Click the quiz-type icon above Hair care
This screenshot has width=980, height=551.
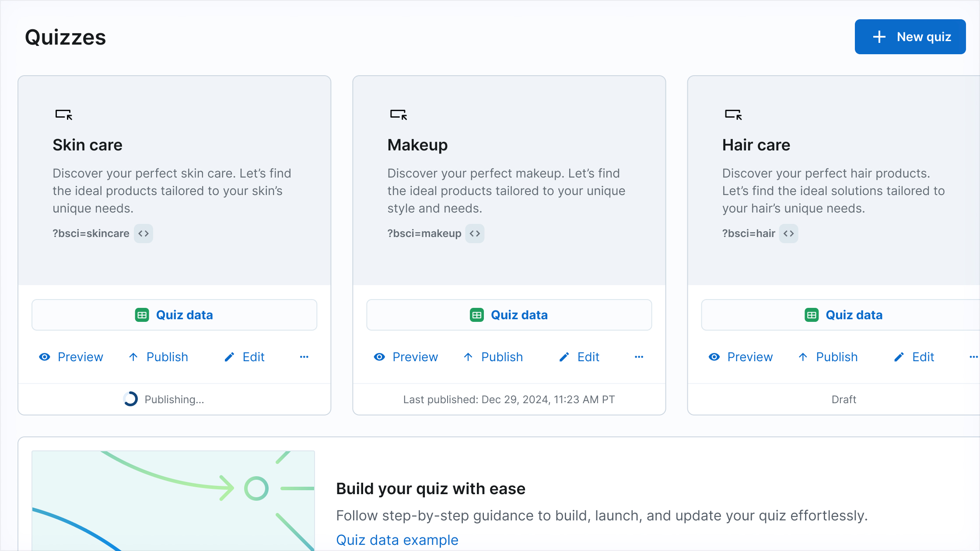click(733, 115)
